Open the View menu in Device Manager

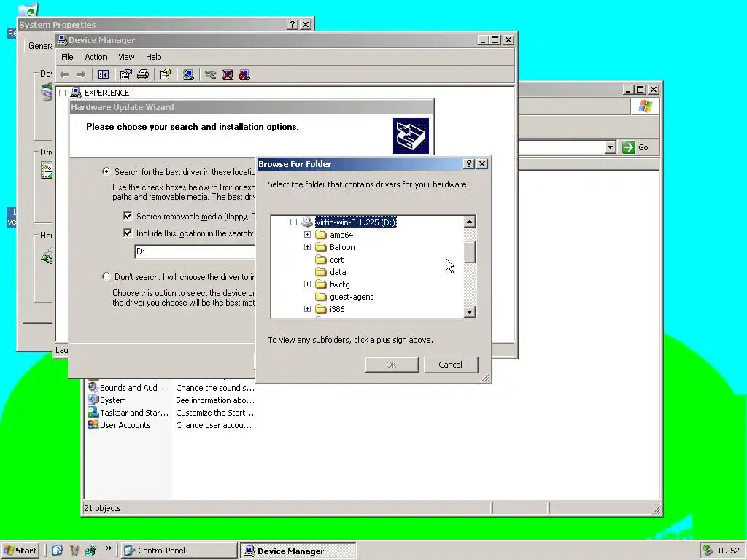tap(126, 57)
